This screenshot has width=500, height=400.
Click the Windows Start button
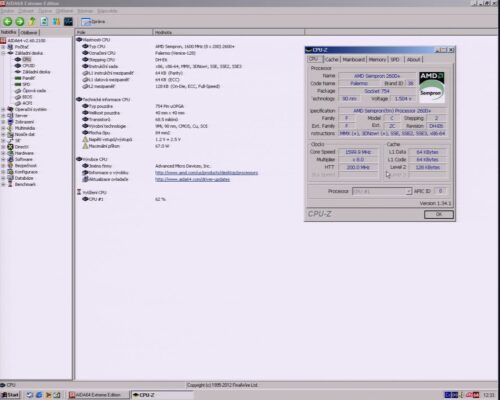tap(10, 395)
